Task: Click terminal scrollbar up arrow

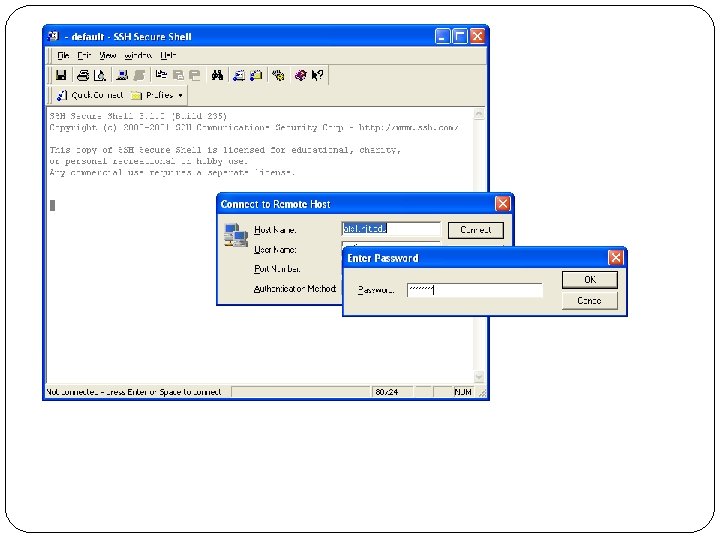Action: click(479, 113)
